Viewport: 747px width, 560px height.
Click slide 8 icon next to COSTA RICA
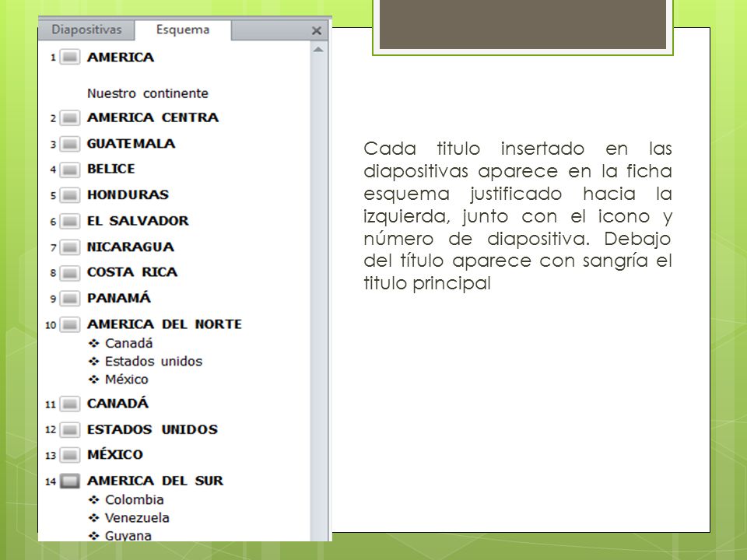pos(70,272)
